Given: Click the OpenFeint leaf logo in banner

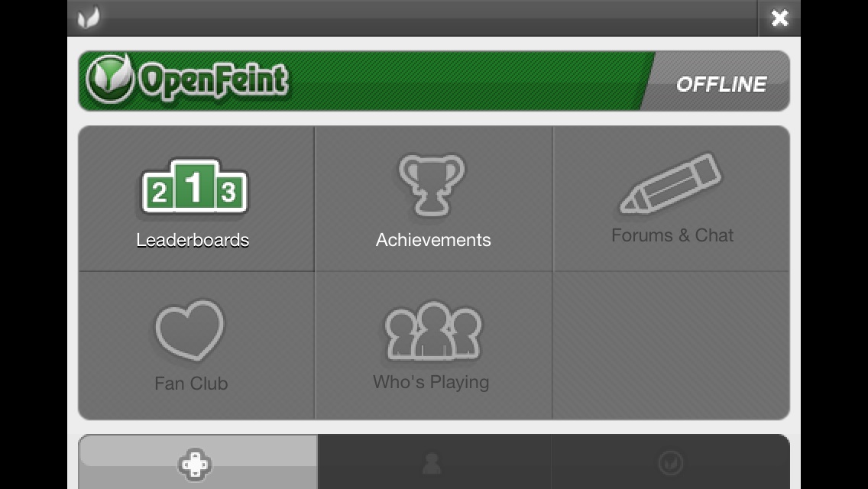Looking at the screenshot, I should (x=110, y=79).
